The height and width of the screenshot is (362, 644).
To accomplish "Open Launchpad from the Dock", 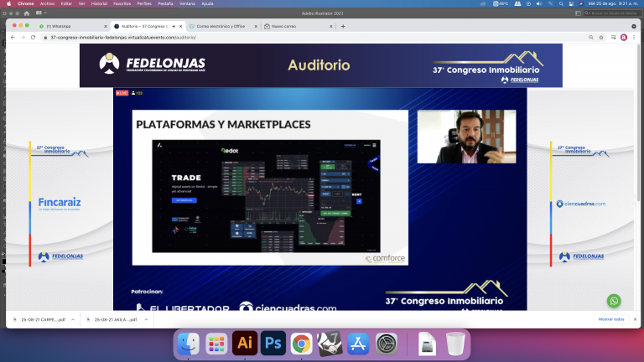I will tap(216, 343).
